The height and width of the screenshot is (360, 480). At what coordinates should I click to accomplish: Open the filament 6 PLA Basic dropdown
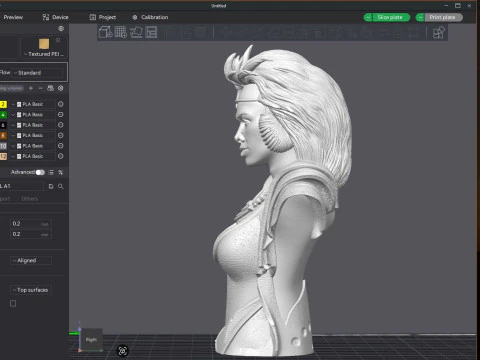click(33, 125)
